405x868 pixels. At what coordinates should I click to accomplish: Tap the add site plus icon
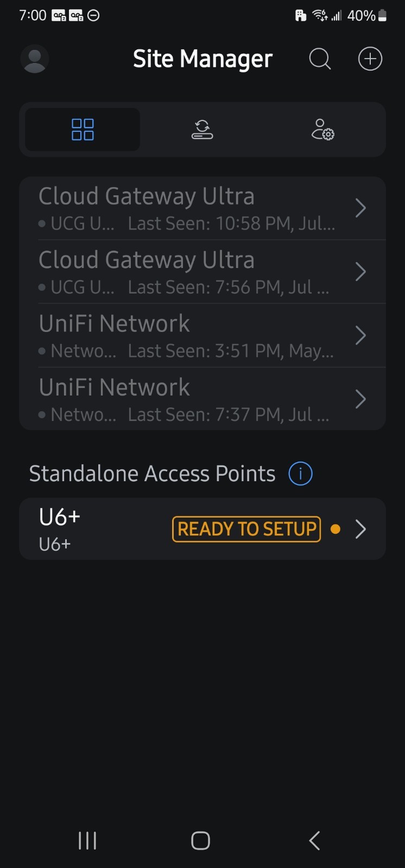coord(370,59)
